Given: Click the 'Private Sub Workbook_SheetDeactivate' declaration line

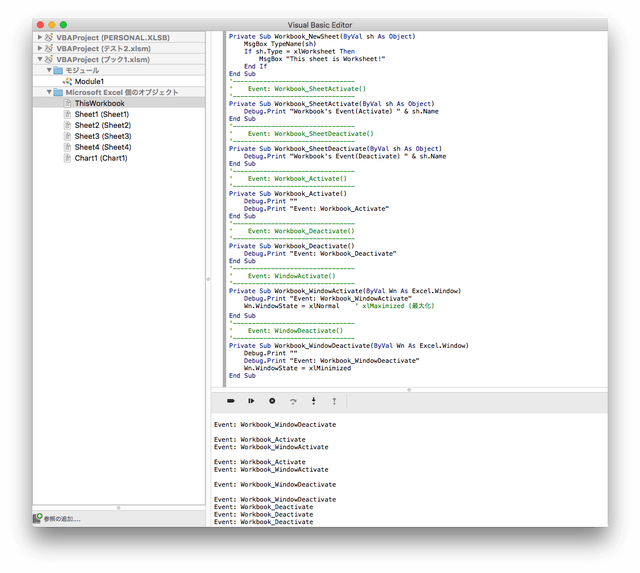Looking at the screenshot, I should [335, 149].
